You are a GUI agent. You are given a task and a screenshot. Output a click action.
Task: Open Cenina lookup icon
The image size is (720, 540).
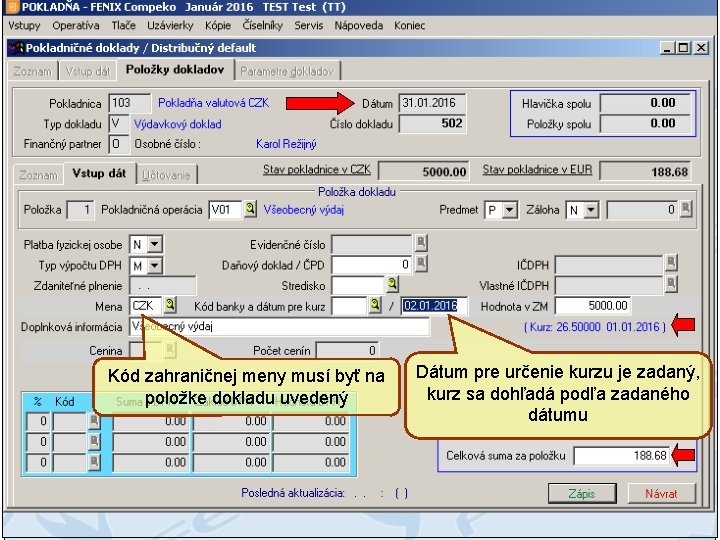170,350
